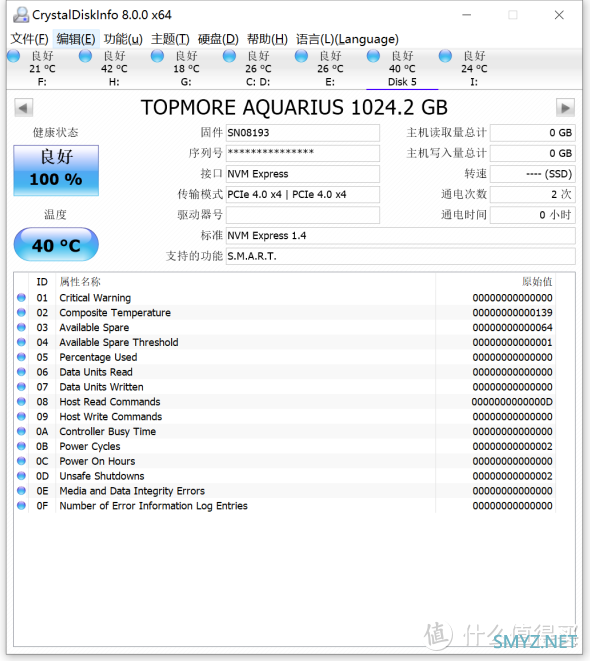
Task: Click status dot for Unsafe Shutdowns row
Action: click(21, 476)
